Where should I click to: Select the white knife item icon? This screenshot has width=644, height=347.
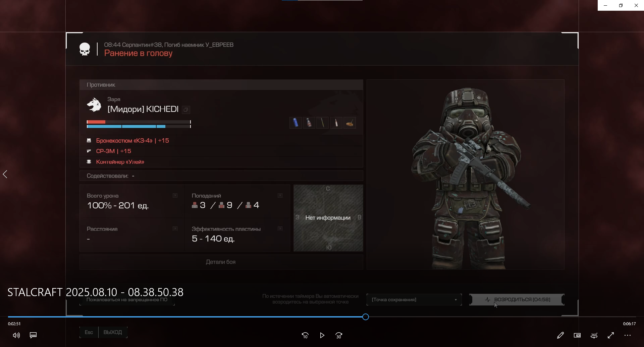pos(336,123)
